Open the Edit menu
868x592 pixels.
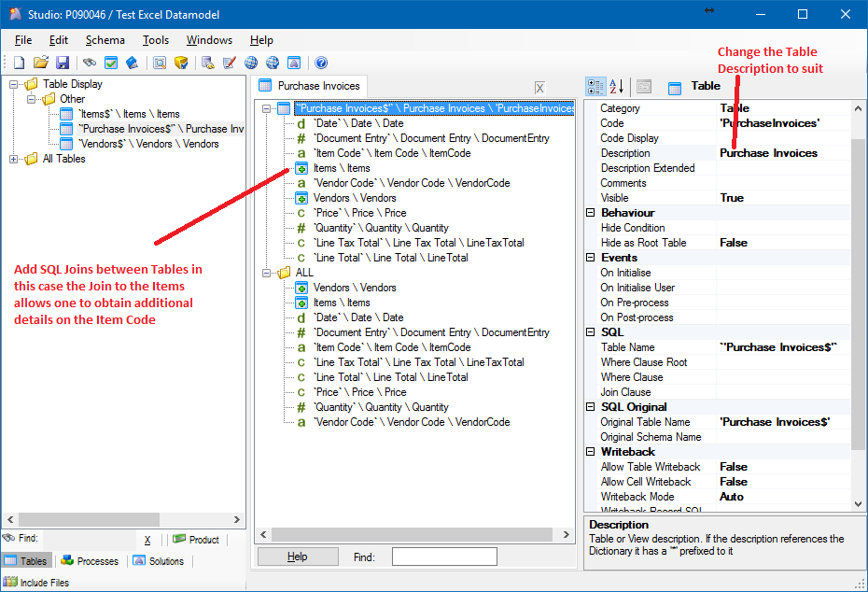[59, 40]
